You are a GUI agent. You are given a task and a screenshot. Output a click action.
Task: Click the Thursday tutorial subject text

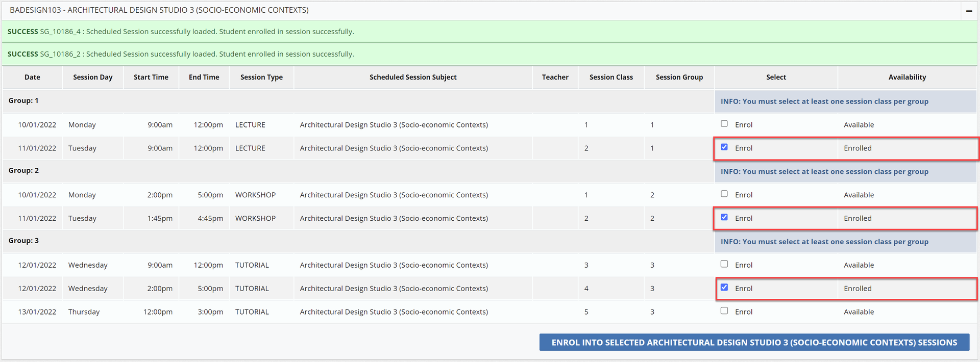click(x=394, y=312)
